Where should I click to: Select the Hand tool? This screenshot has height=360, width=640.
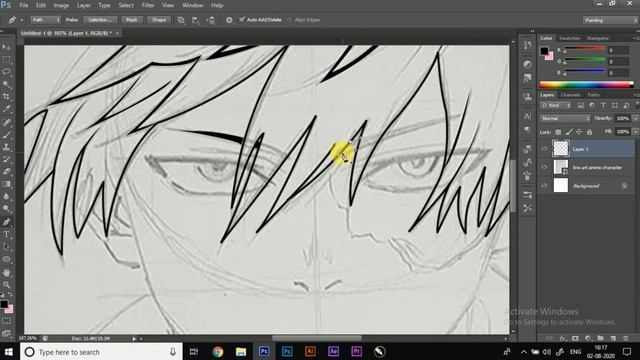coord(6,273)
